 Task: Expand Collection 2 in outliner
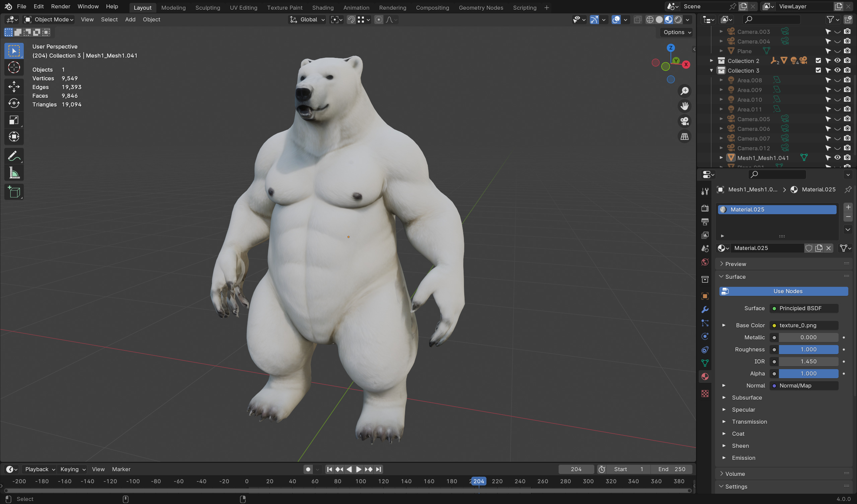[711, 61]
